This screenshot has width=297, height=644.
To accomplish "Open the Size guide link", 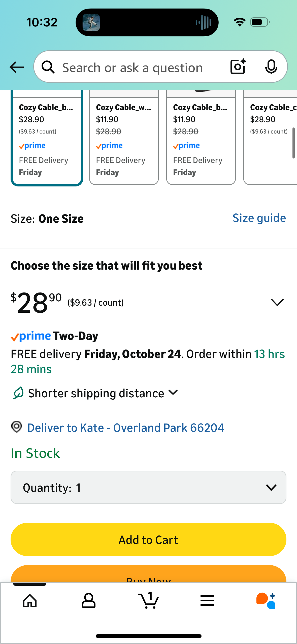I will pos(259,218).
